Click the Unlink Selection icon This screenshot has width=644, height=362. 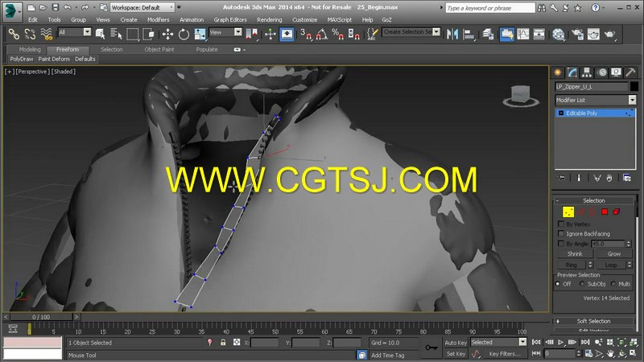click(x=30, y=34)
